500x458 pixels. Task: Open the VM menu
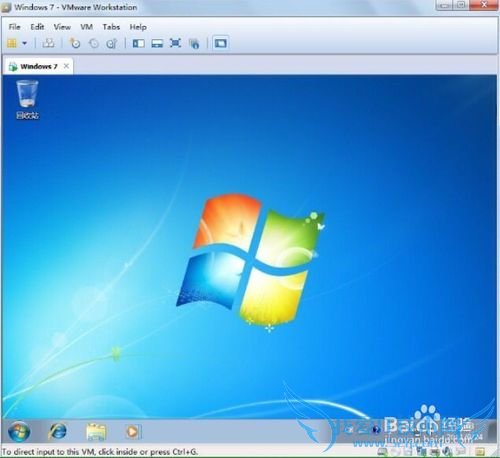pyautogui.click(x=87, y=27)
